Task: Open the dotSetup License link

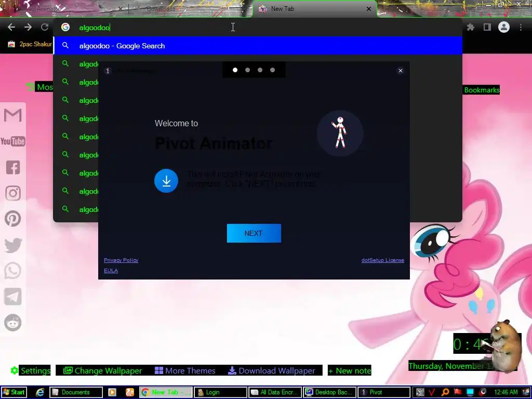Action: 383,260
